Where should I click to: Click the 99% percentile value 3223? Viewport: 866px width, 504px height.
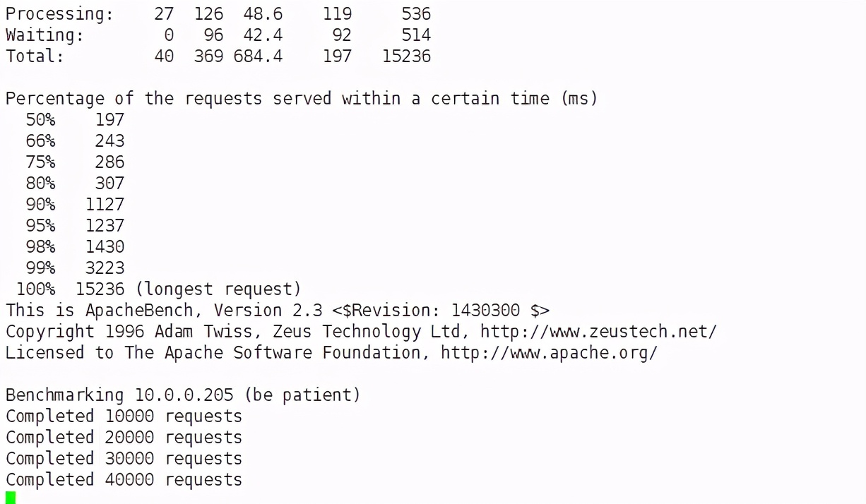(105, 268)
